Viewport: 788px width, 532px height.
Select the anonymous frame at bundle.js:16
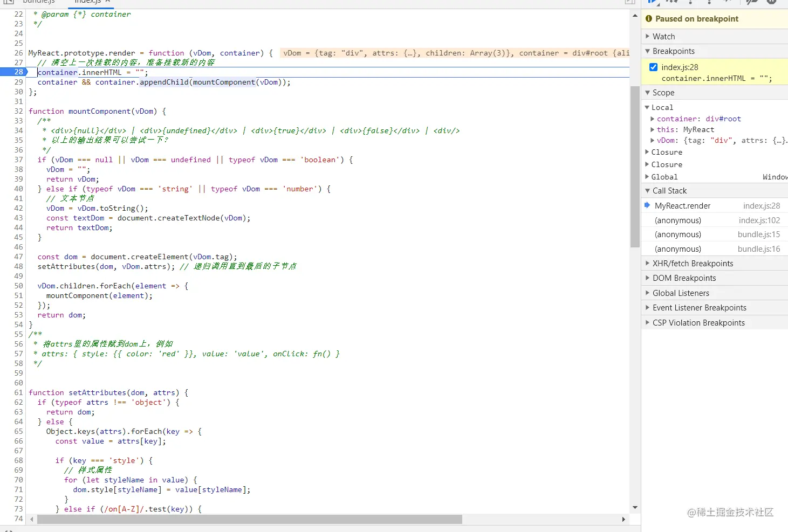click(x=715, y=249)
